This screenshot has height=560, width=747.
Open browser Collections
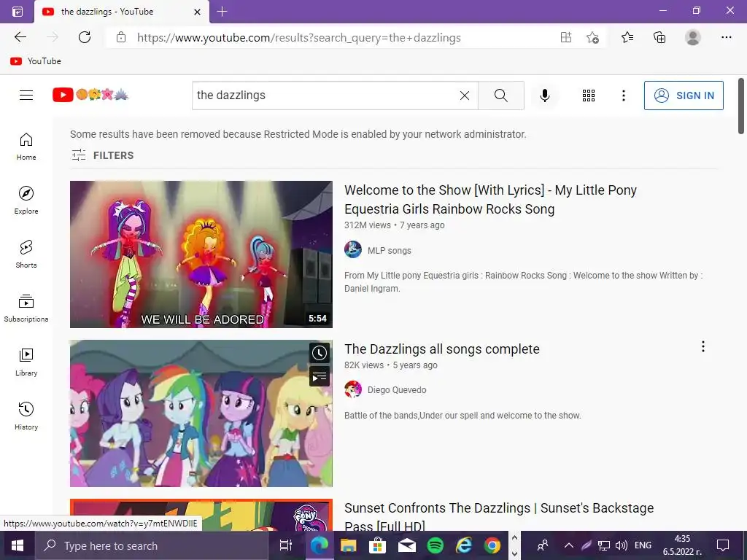(659, 37)
